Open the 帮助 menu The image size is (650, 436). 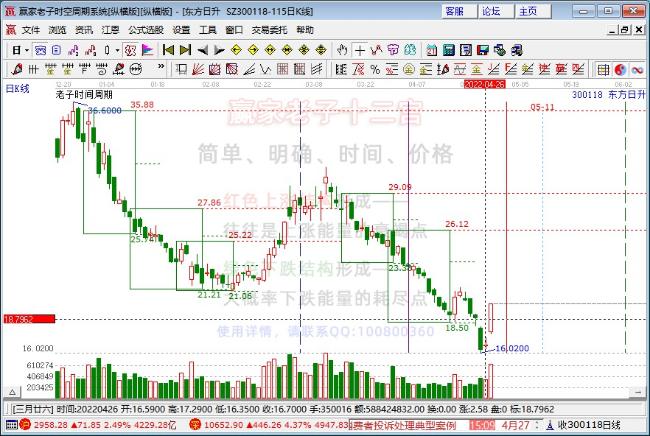[x=305, y=30]
